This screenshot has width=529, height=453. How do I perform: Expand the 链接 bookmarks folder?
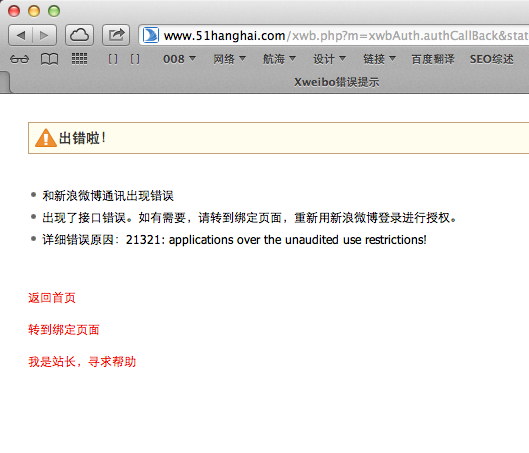pyautogui.click(x=379, y=59)
